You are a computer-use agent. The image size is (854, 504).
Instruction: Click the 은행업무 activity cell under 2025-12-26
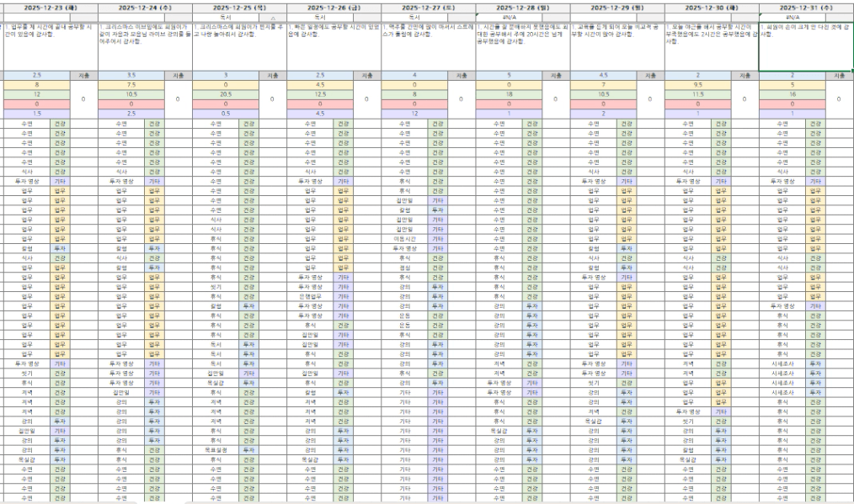(310, 297)
